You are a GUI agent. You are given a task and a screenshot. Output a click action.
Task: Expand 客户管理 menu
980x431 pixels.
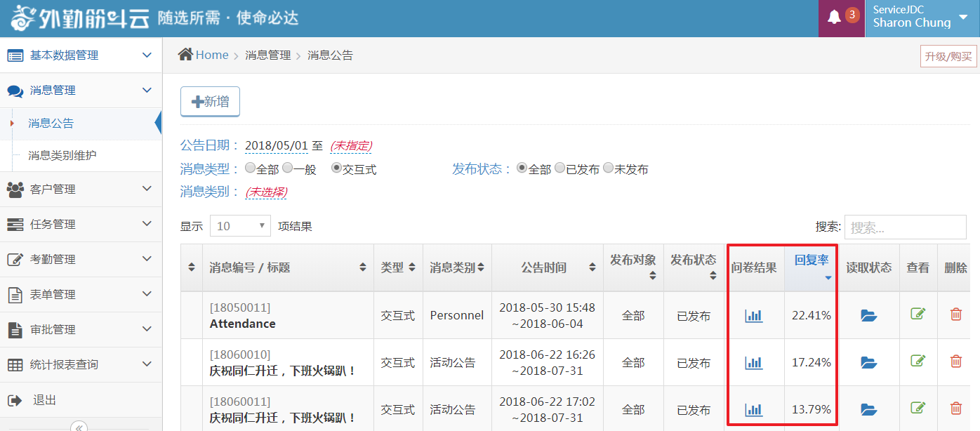(81, 189)
